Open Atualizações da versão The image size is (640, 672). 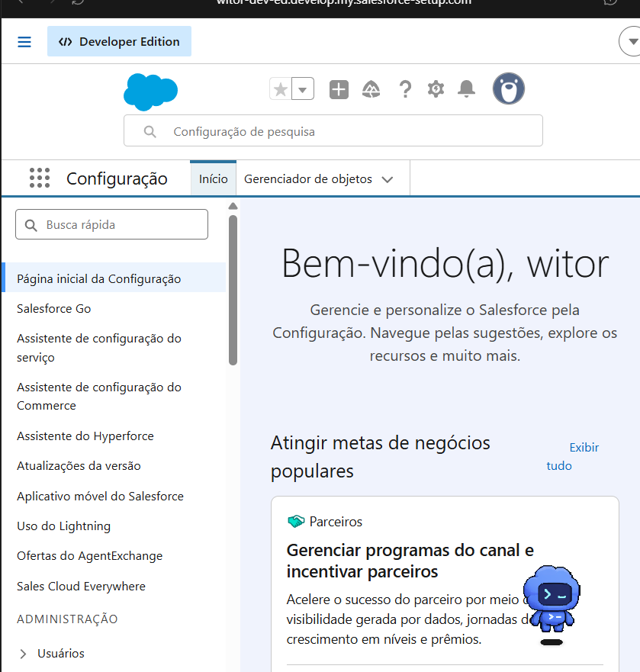pos(79,466)
